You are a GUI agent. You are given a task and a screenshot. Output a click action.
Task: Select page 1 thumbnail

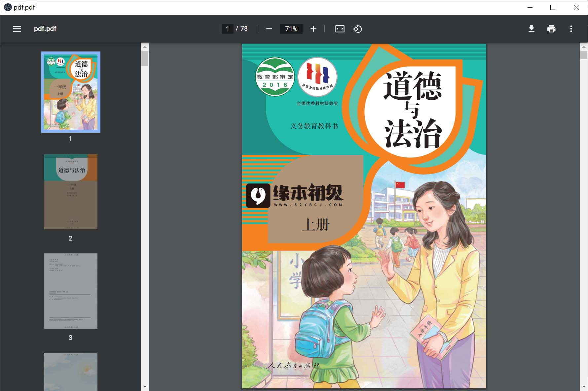pos(71,92)
